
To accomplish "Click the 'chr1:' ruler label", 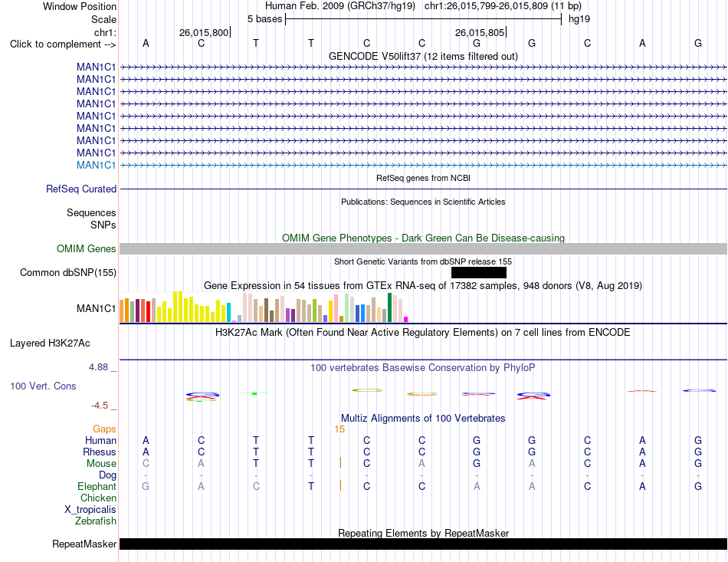I will tap(105, 32).
